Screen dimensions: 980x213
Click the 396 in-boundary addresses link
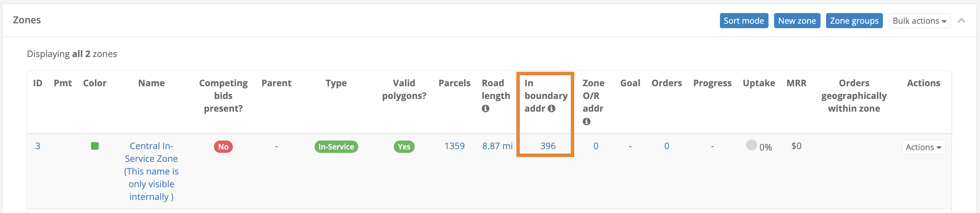coord(547,146)
